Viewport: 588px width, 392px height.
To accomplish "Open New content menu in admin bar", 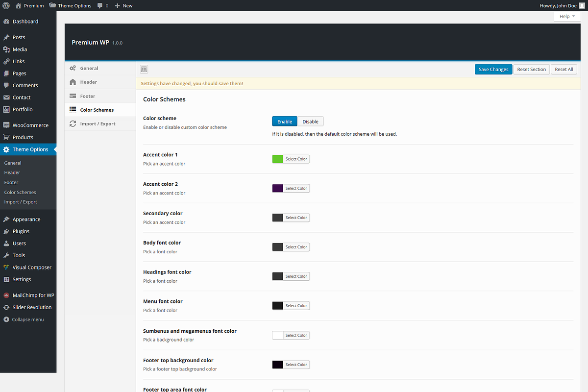I will [x=123, y=6].
